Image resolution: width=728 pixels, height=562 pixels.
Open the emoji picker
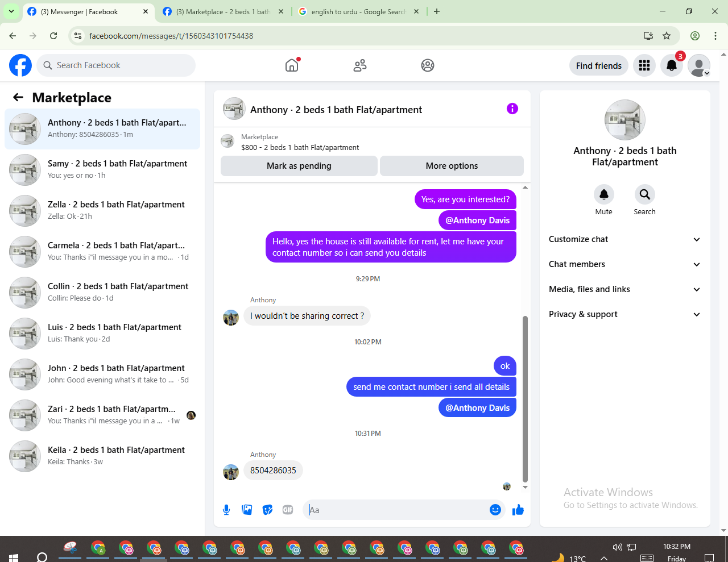pyautogui.click(x=495, y=510)
